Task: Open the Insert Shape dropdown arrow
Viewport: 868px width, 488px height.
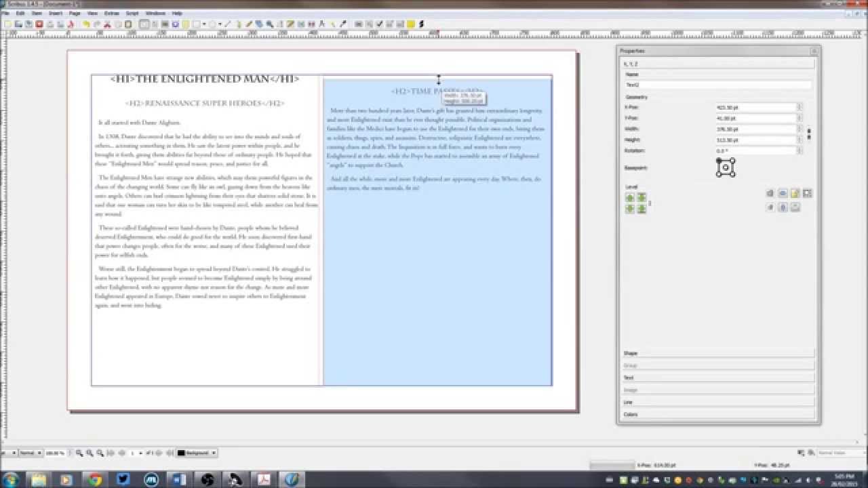Action: coord(204,24)
